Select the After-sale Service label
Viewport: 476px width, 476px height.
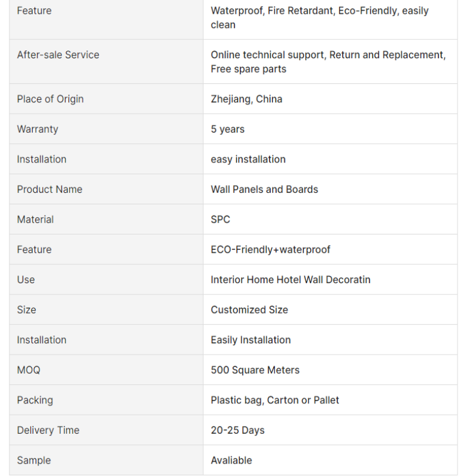[58, 55]
